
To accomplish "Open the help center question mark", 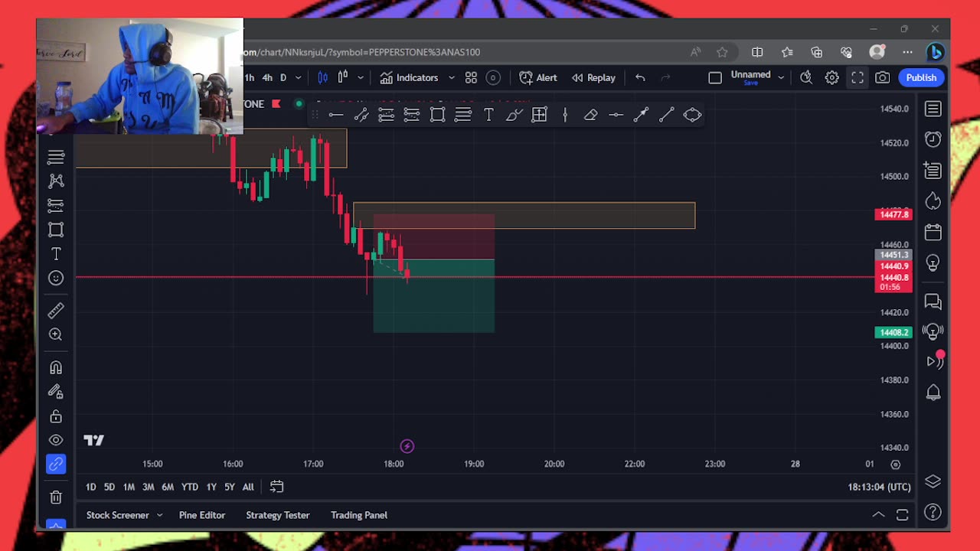I will 933,512.
